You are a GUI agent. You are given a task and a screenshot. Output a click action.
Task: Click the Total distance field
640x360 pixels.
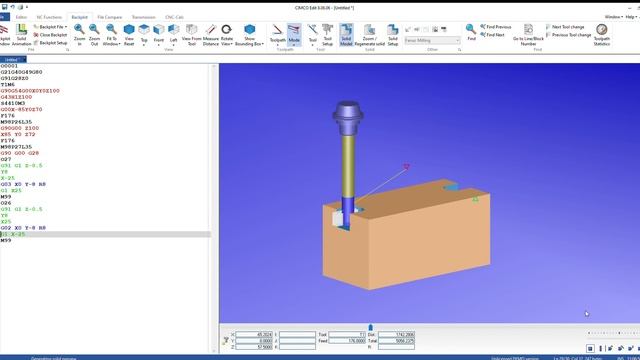tap(396, 340)
